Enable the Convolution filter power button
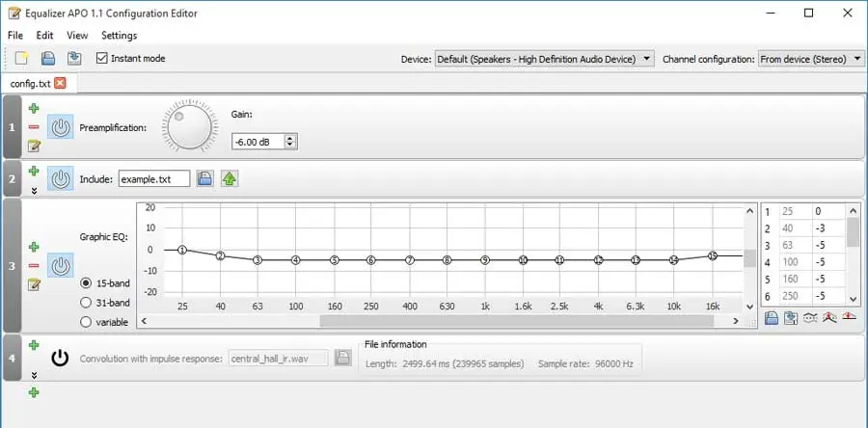Image resolution: width=868 pixels, height=428 pixels. [x=60, y=359]
